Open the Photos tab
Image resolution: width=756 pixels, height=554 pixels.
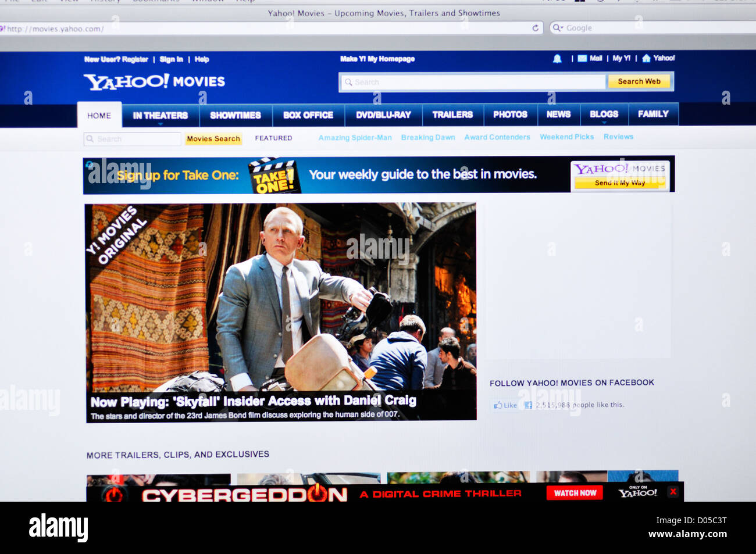[x=511, y=115]
